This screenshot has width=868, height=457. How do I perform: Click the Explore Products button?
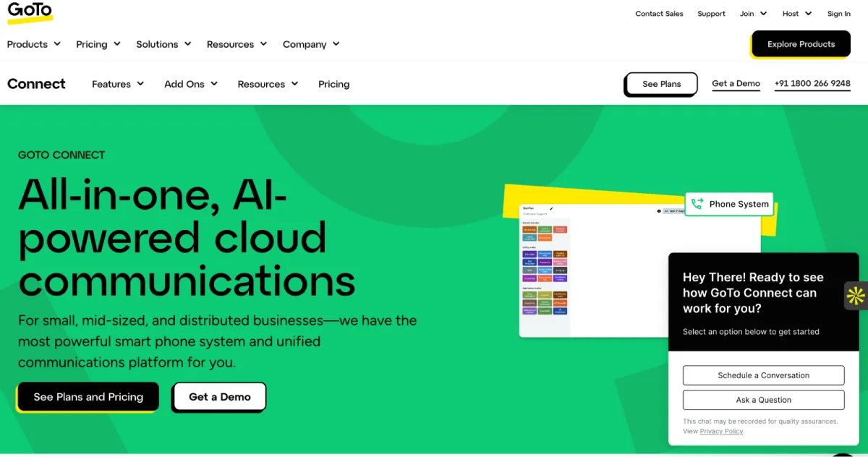click(x=801, y=44)
